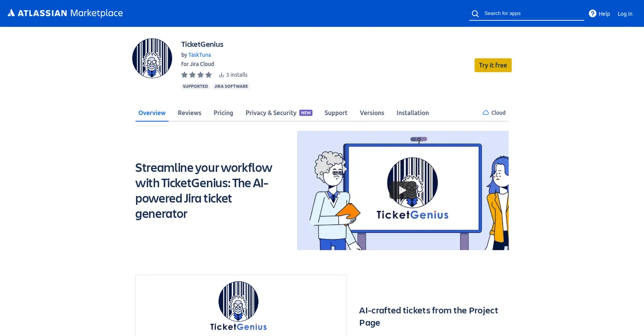This screenshot has width=644, height=336.
Task: Play the TicketGenius intro video
Action: (x=403, y=190)
